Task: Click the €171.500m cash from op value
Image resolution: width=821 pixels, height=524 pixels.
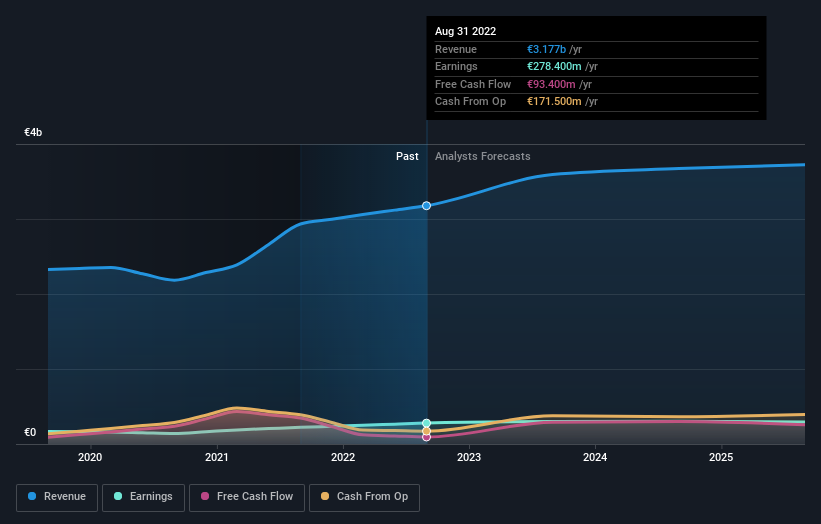Action: tap(554, 102)
